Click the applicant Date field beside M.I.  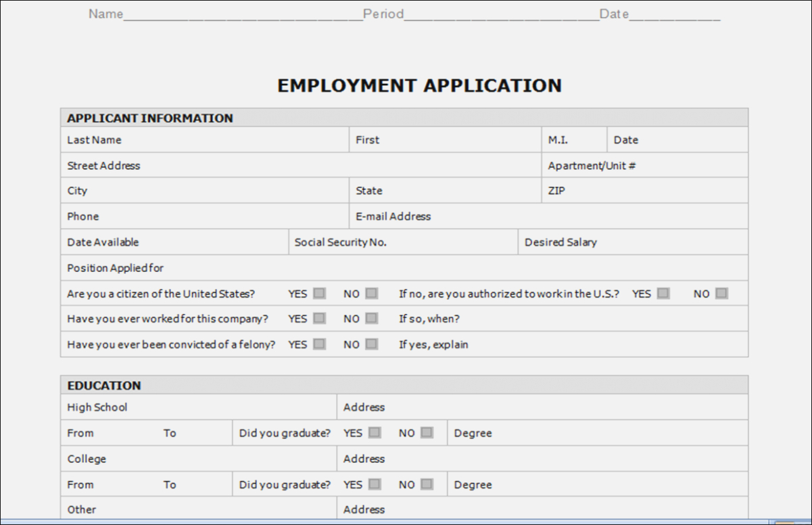[677, 139]
